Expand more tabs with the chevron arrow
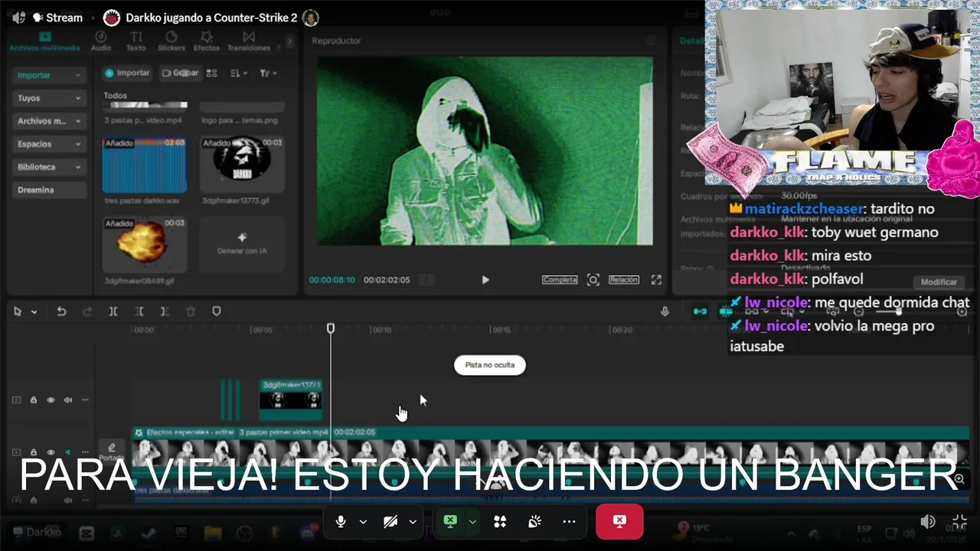The image size is (980, 551). [x=289, y=41]
